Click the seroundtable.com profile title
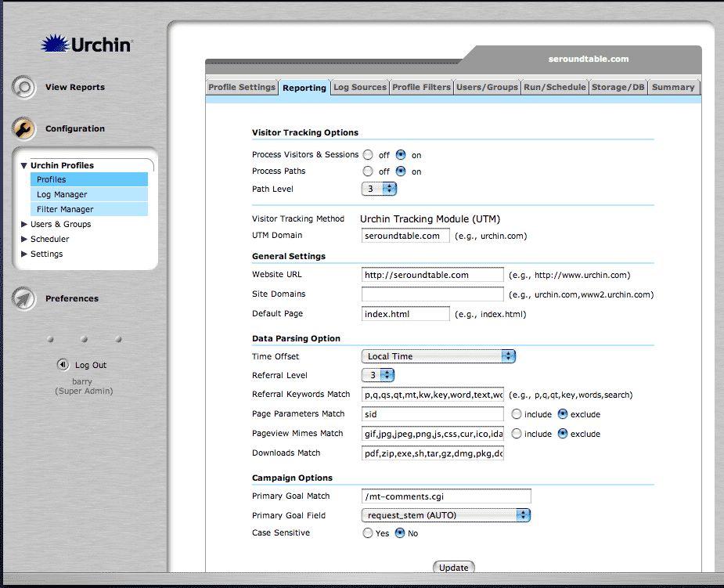The image size is (724, 588). [589, 59]
